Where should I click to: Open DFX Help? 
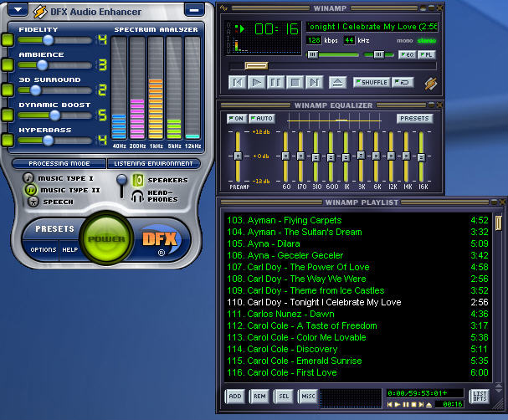[70, 249]
